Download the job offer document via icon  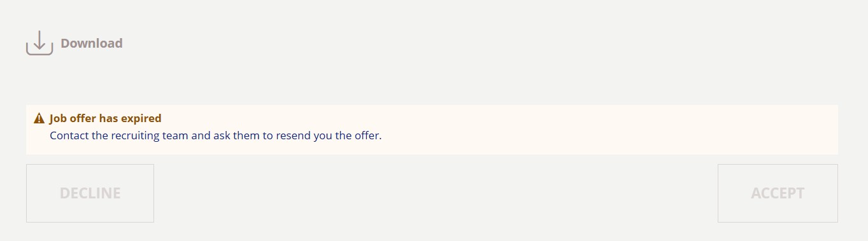coord(39,43)
